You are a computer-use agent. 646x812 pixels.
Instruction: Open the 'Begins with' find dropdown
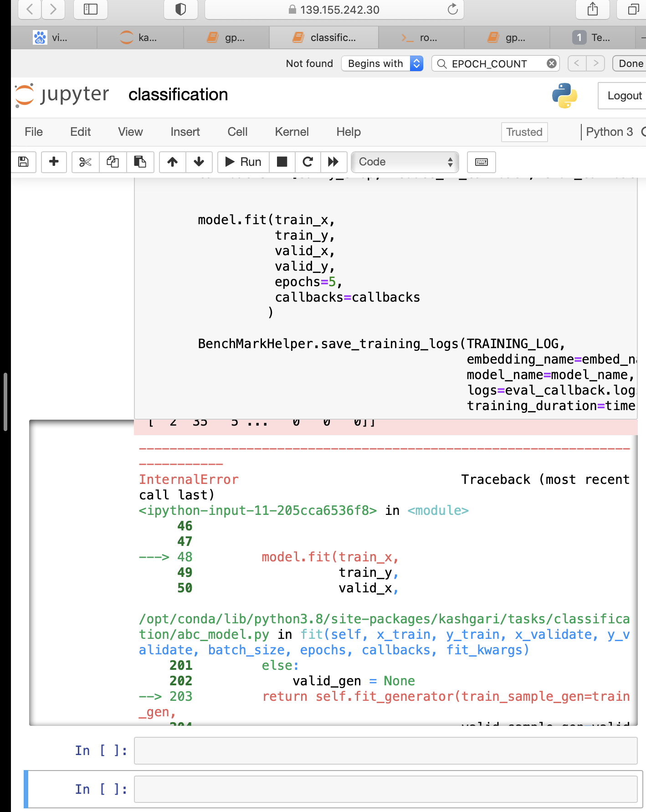point(382,63)
